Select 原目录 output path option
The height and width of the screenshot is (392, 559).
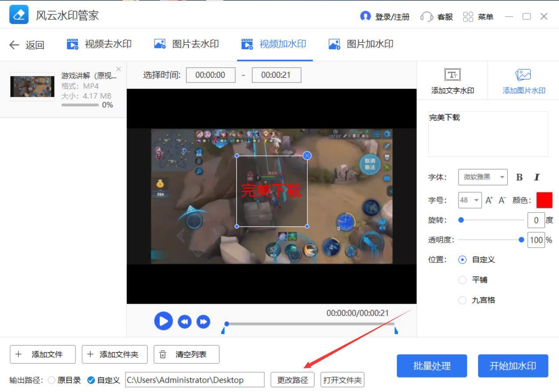click(x=52, y=380)
